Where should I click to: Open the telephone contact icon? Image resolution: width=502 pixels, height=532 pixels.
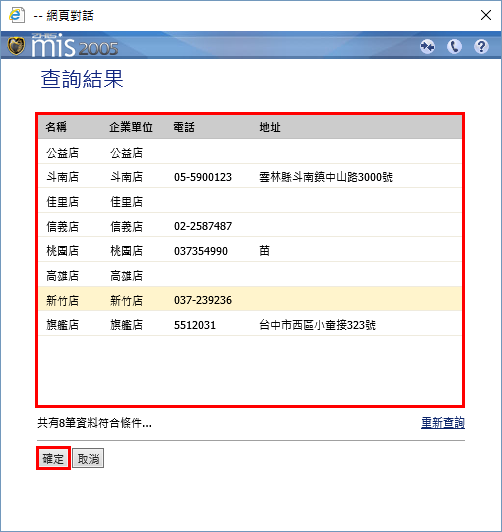coord(454,46)
